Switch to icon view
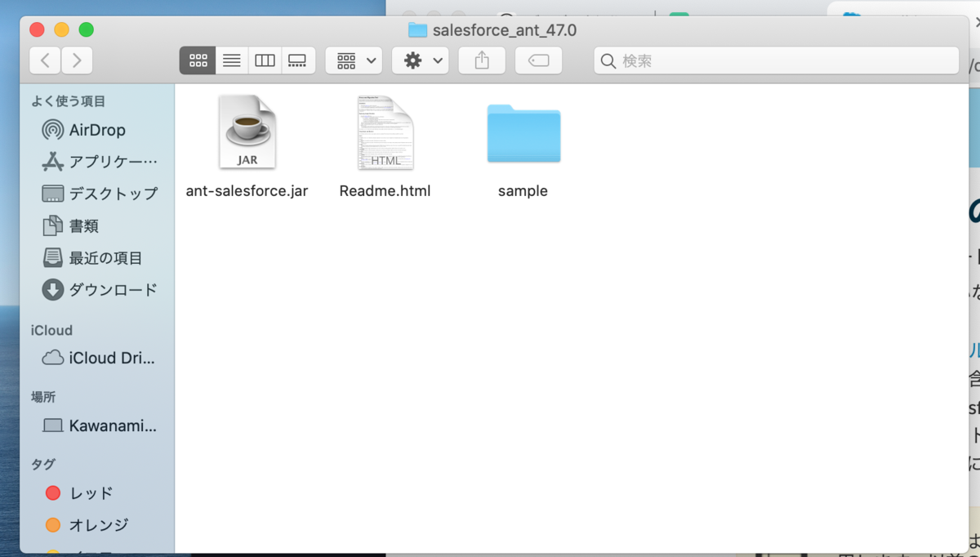The width and height of the screenshot is (980, 557). tap(198, 60)
